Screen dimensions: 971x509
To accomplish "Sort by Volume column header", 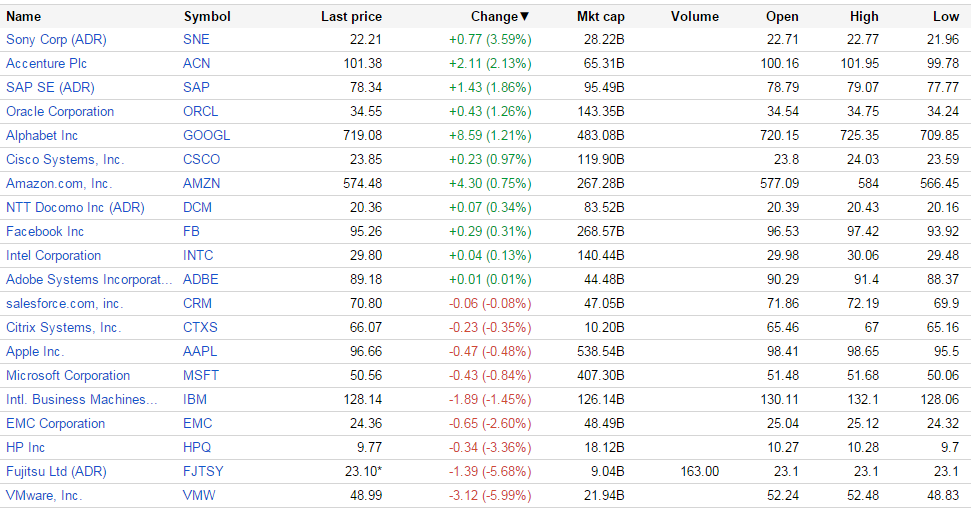I will coord(695,16).
